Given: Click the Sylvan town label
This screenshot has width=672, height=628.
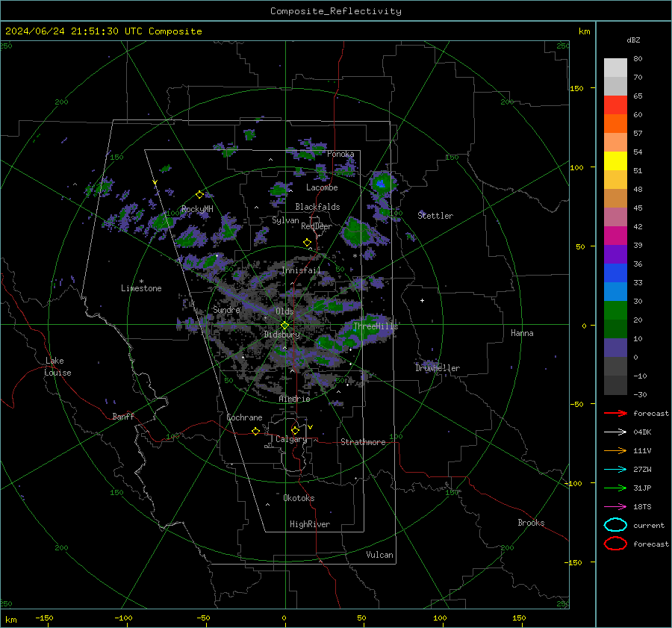Looking at the screenshot, I should (285, 220).
